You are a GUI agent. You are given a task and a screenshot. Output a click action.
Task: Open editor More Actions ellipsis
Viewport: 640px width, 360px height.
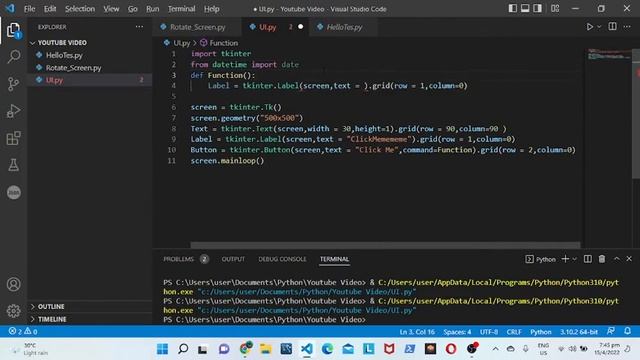[627, 27]
